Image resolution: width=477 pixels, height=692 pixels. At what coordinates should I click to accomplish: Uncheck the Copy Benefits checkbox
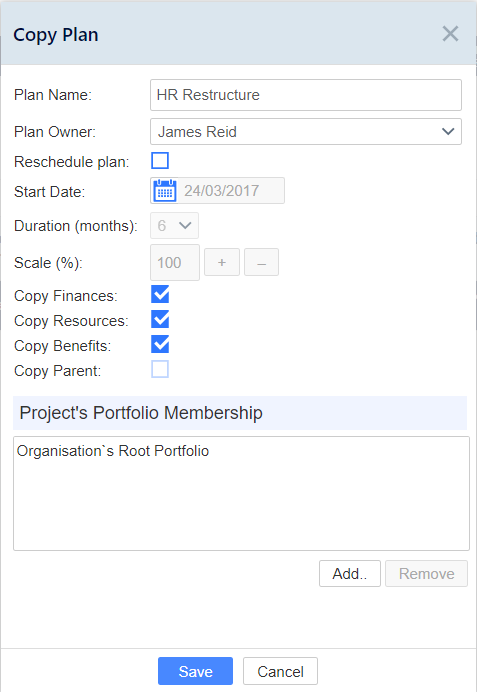click(160, 345)
